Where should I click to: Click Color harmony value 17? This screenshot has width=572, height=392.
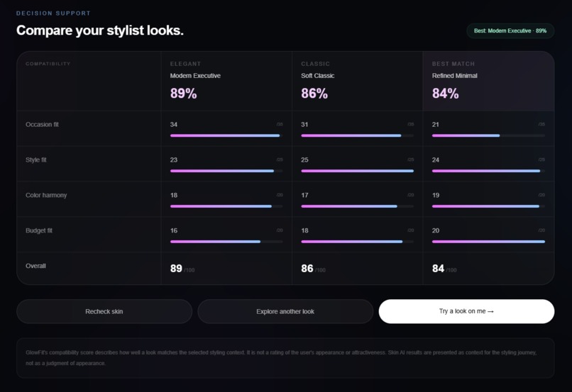pos(304,195)
